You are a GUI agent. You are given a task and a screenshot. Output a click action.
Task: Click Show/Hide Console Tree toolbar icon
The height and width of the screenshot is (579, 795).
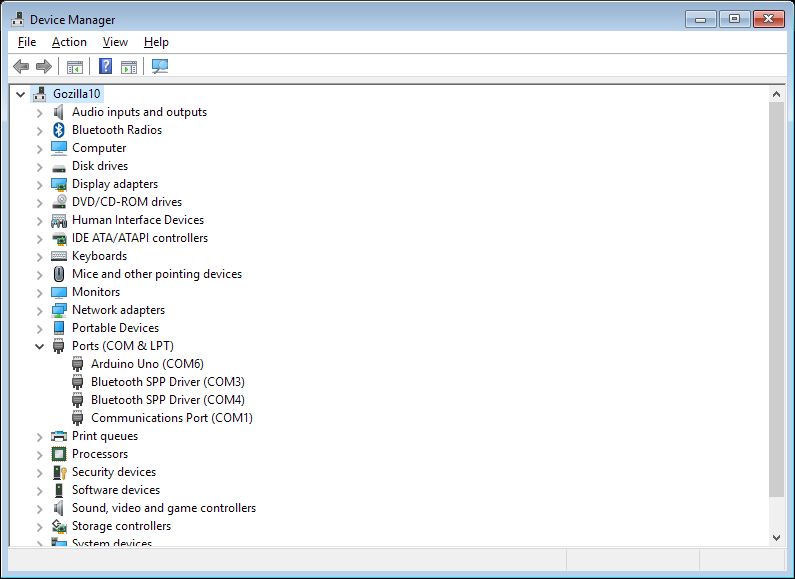(74, 67)
